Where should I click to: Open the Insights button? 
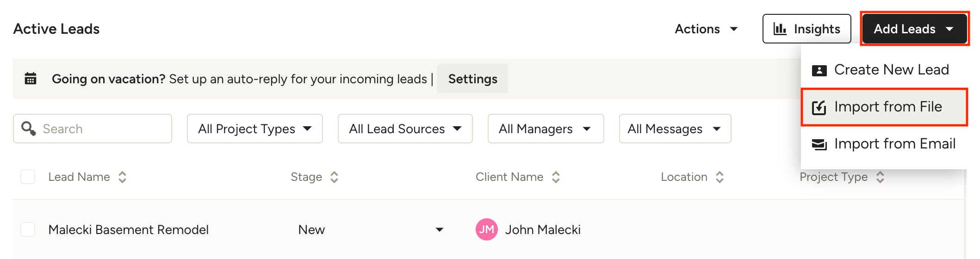pyautogui.click(x=806, y=29)
